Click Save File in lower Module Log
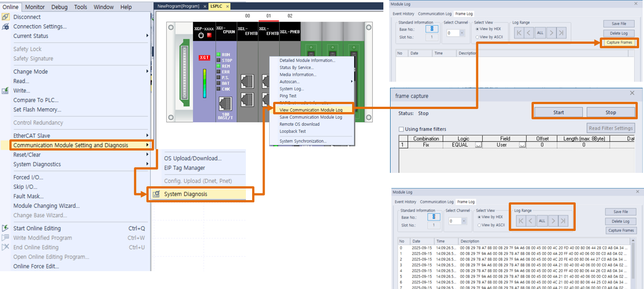Screen dimensions: 644x289 (x=621, y=212)
